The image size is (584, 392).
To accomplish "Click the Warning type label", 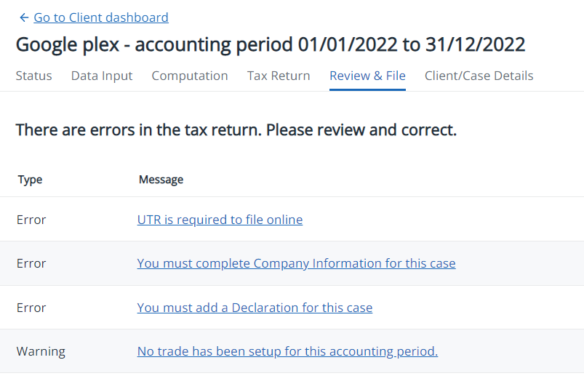I will pos(41,351).
